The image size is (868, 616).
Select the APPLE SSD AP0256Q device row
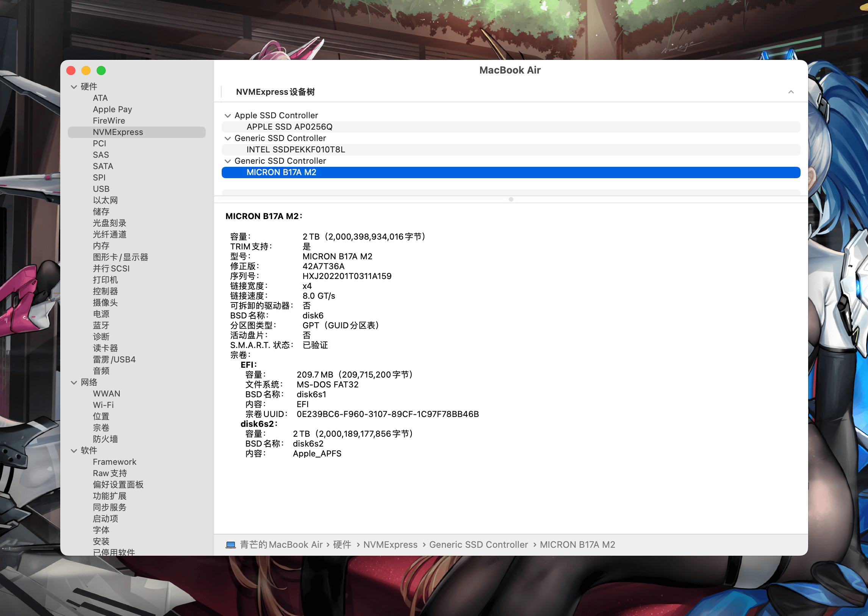point(289,127)
